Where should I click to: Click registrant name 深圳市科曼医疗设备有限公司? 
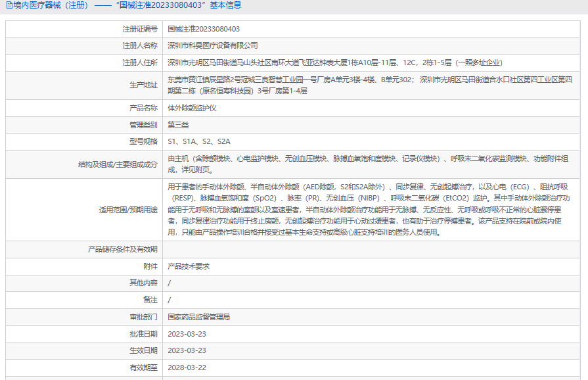pos(213,45)
